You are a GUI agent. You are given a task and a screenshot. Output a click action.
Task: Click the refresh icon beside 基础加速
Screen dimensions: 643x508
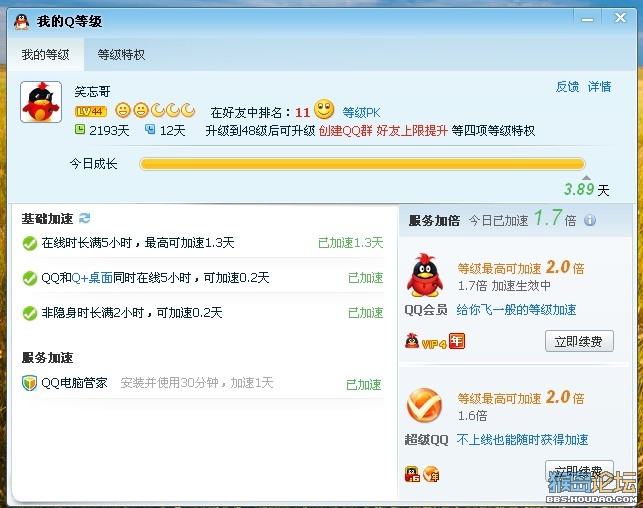point(84,218)
